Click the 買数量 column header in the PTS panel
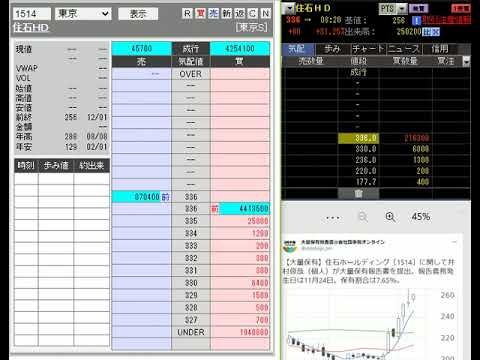The height and width of the screenshot is (360, 480). (405, 61)
